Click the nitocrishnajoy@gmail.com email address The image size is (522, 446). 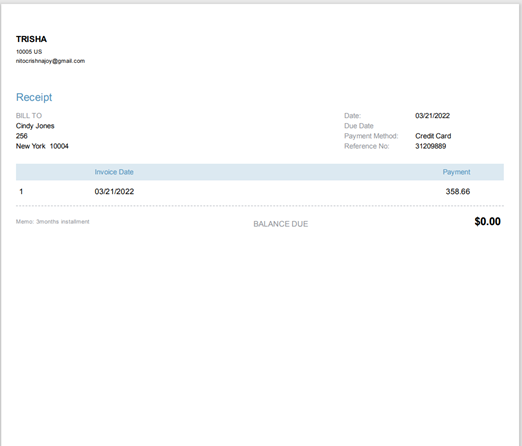tap(50, 61)
